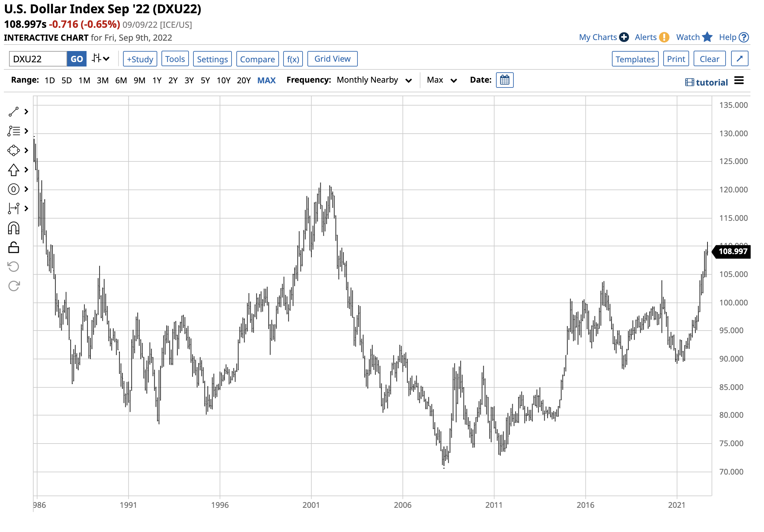Image resolution: width=764 pixels, height=532 pixels.
Task: Click the Fibonacci lines tool icon
Action: 14,131
